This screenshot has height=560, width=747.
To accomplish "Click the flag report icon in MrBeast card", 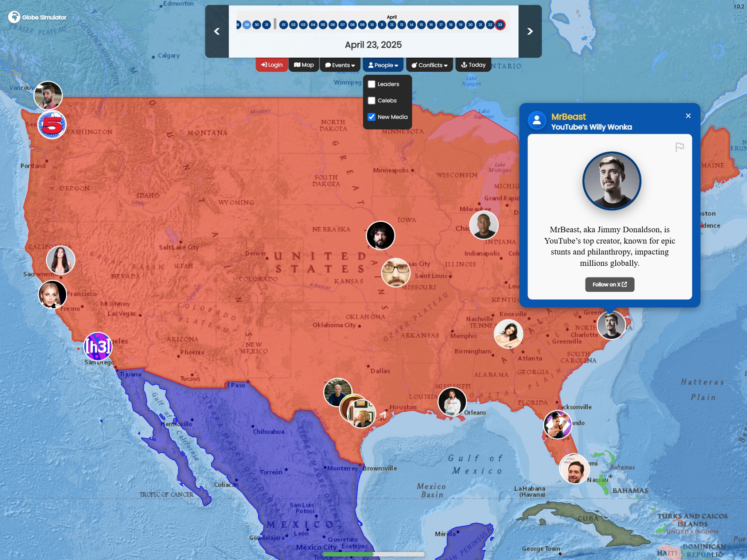I will [x=680, y=147].
